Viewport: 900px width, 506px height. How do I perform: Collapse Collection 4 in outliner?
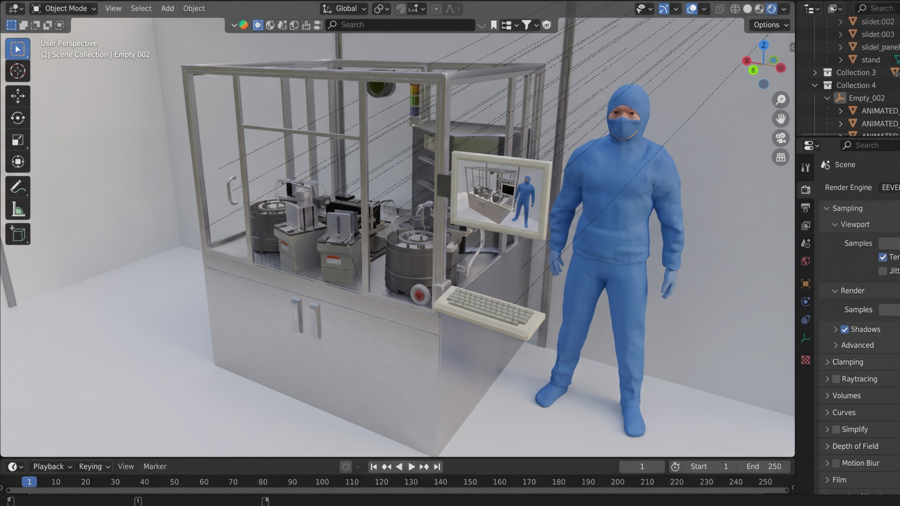[x=814, y=85]
